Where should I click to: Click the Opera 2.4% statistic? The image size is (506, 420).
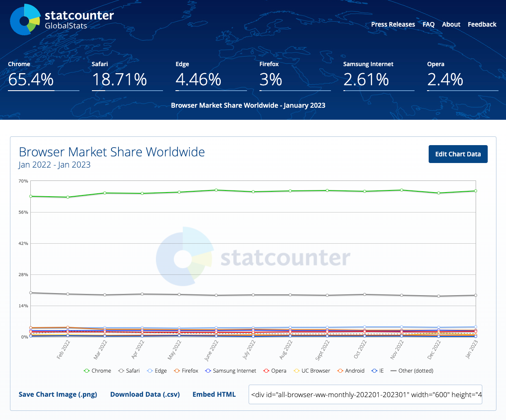[x=463, y=75]
